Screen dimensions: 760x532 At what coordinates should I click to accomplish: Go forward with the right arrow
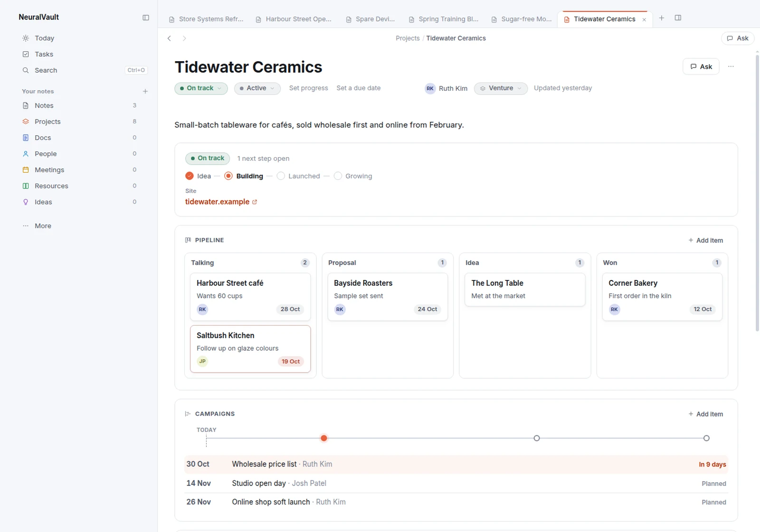pyautogui.click(x=184, y=38)
